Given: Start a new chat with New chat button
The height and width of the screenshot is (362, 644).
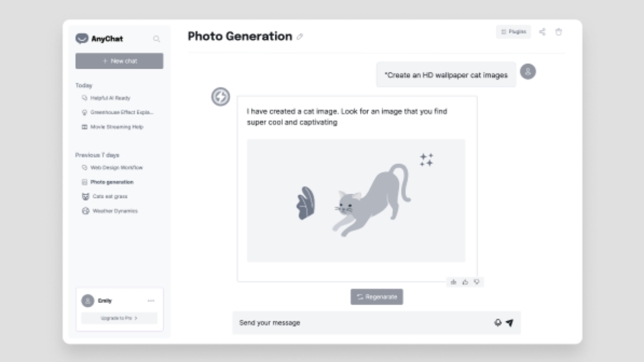Looking at the screenshot, I should (x=119, y=61).
